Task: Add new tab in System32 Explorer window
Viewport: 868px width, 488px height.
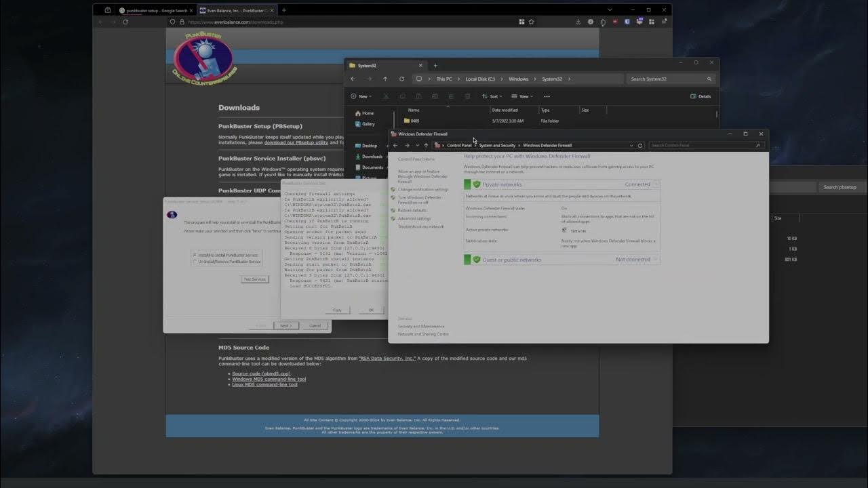Action: [435, 66]
